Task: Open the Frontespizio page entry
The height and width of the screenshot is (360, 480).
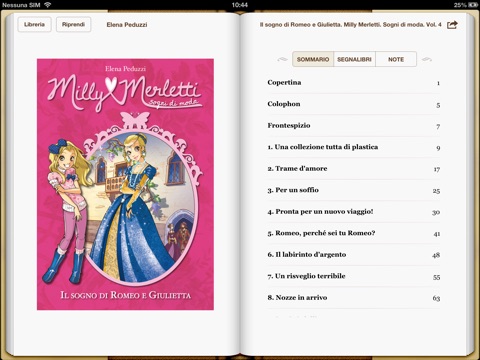Action: click(353, 126)
